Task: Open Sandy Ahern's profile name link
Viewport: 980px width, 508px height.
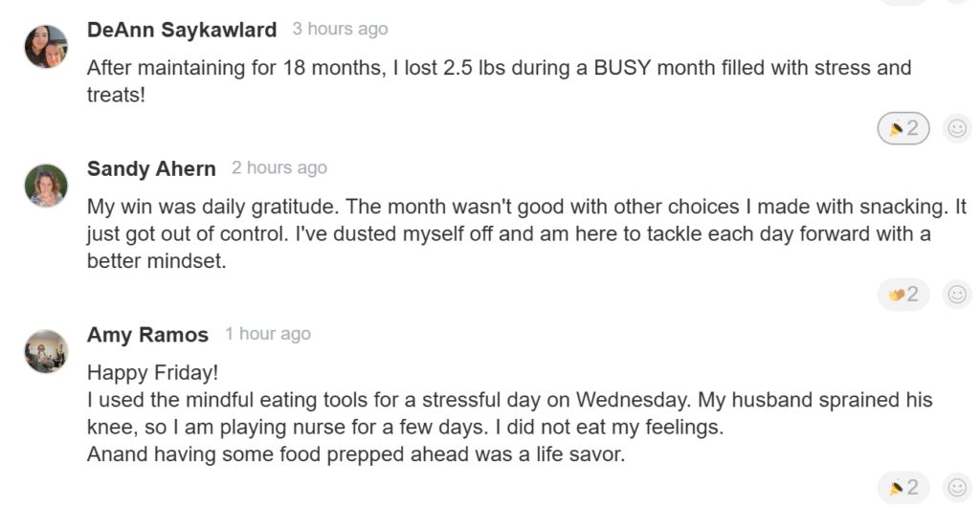Action: point(151,169)
